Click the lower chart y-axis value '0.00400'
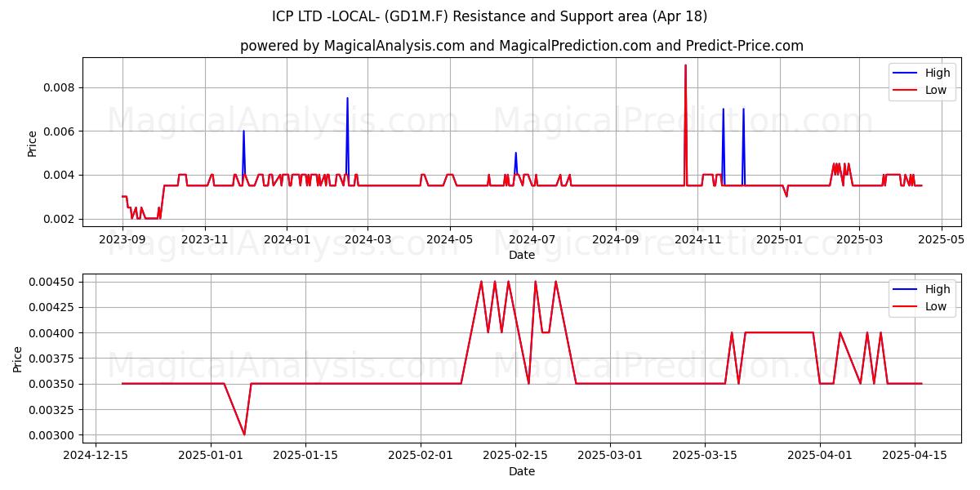Image resolution: width=980 pixels, height=490 pixels. 53,332
